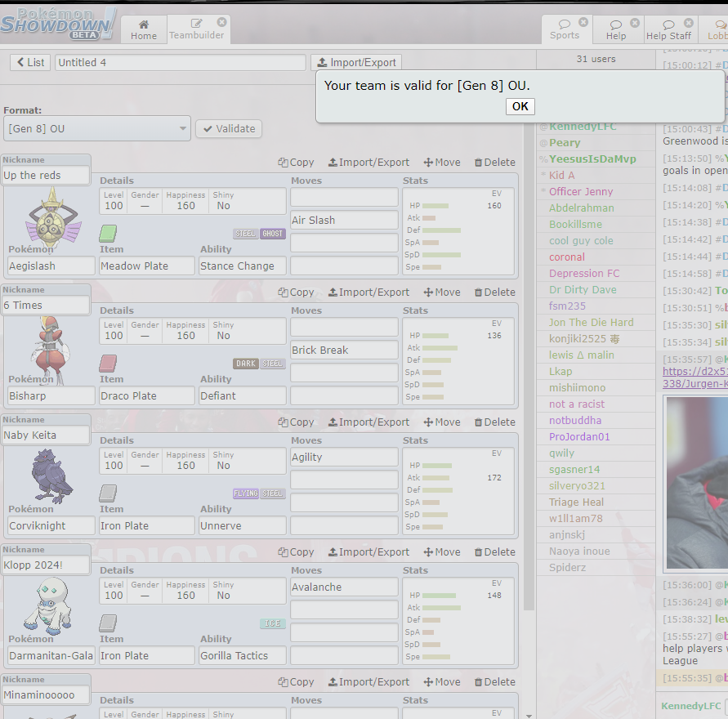Edit the Draco Plate item field
The image size is (728, 719).
coord(147,396)
